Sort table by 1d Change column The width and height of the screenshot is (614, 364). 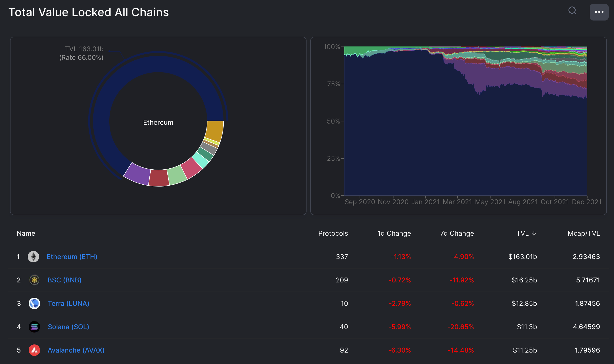[x=394, y=233]
